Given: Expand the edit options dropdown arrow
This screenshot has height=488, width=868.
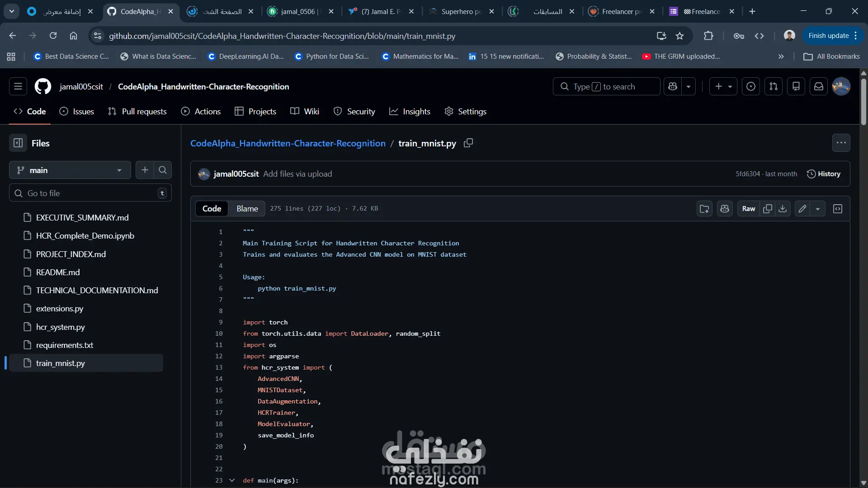Looking at the screenshot, I should (x=817, y=209).
